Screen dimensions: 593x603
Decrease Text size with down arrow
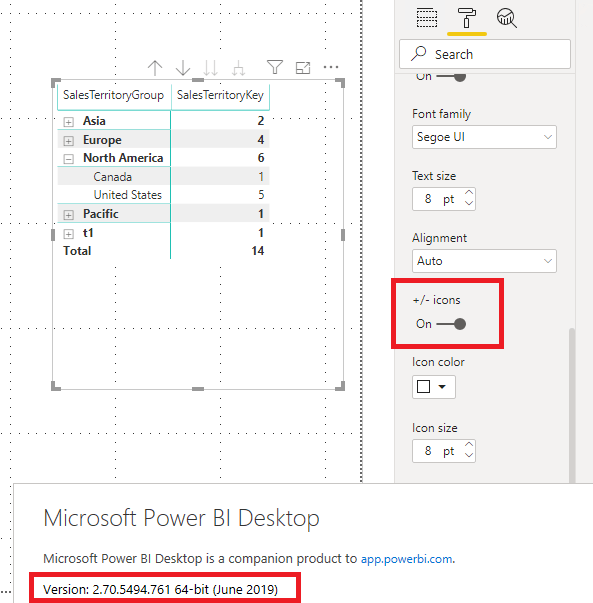469,203
